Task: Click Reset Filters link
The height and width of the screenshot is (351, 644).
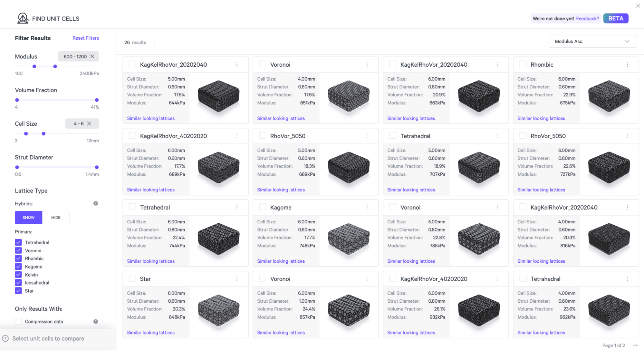Action: [86, 38]
